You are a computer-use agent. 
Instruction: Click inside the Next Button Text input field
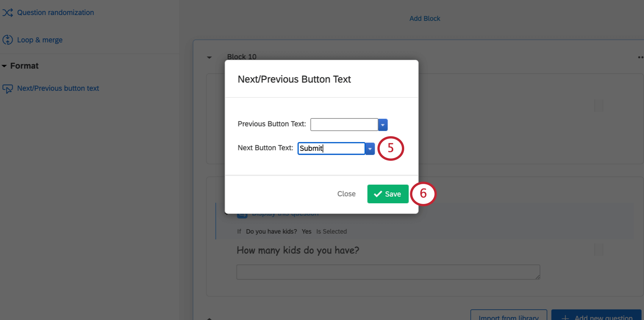(x=331, y=148)
